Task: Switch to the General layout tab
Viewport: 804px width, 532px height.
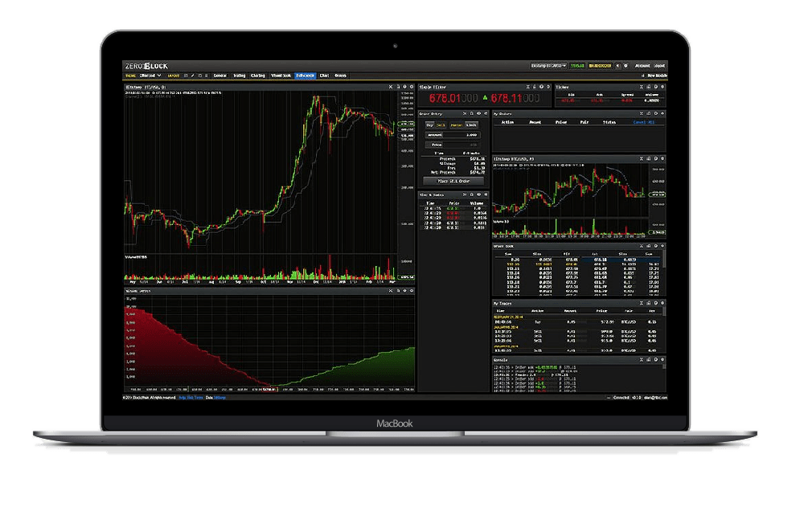Action: tap(220, 76)
